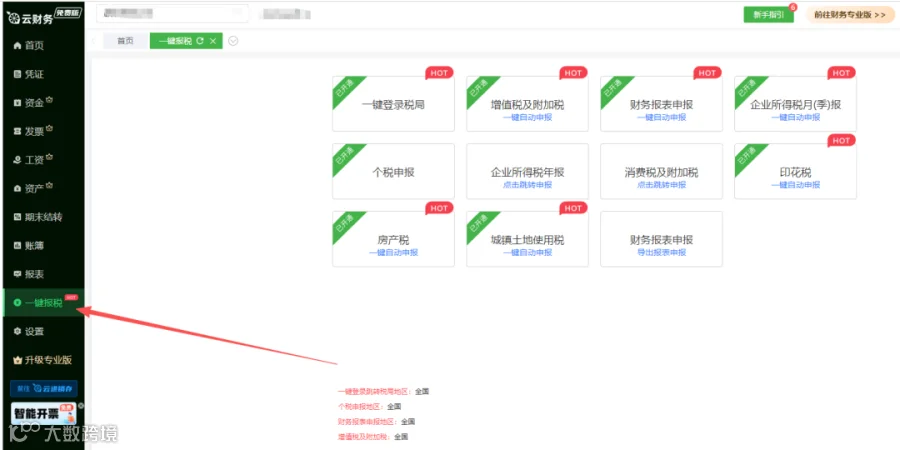Open the 一键登录税局 card

393,104
